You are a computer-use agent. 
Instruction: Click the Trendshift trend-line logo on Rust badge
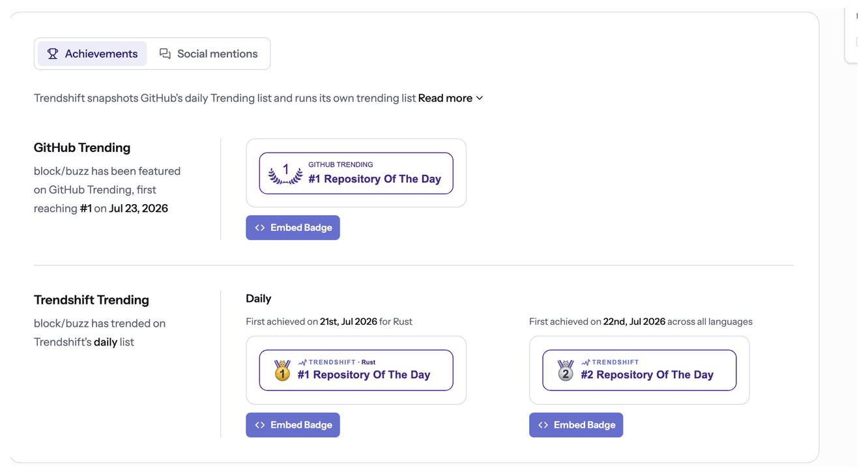pos(302,362)
